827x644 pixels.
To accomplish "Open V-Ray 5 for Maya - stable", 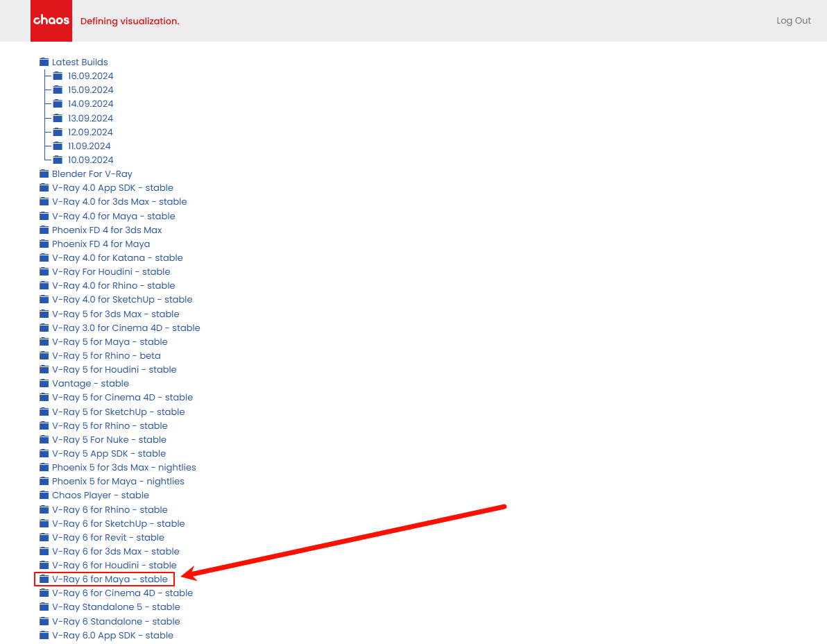I will coord(110,342).
